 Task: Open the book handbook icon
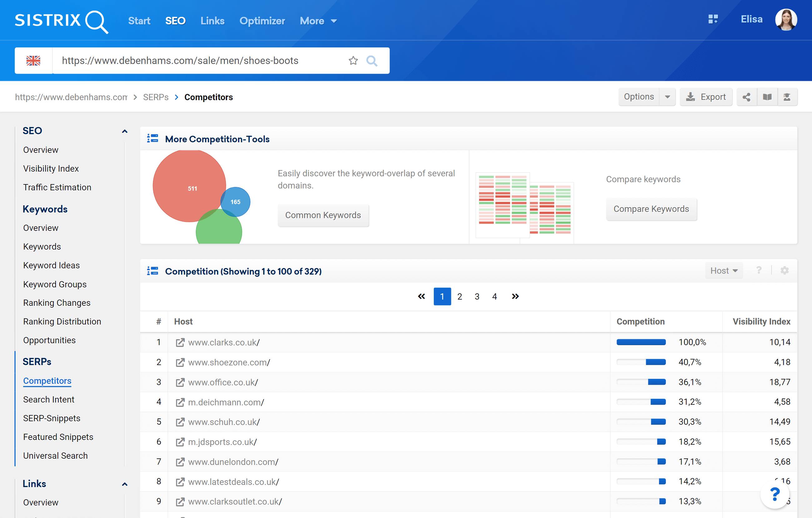(x=767, y=97)
